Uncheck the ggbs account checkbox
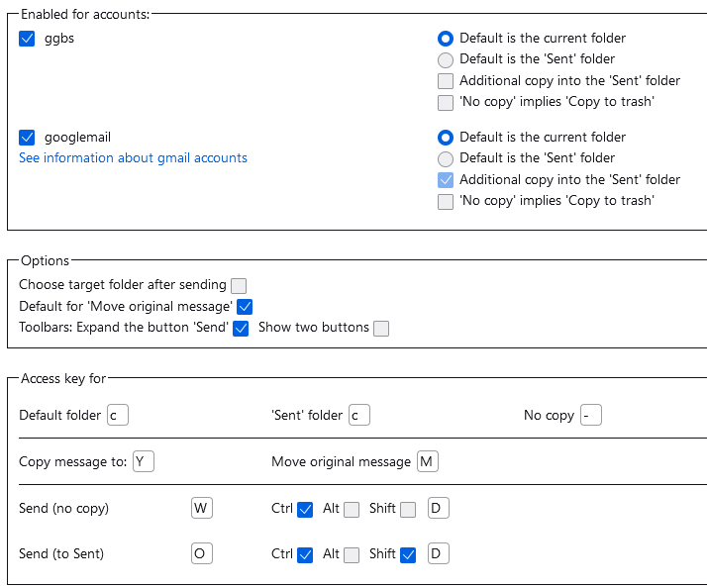Screen dimensions: 707x588 click(x=27, y=39)
